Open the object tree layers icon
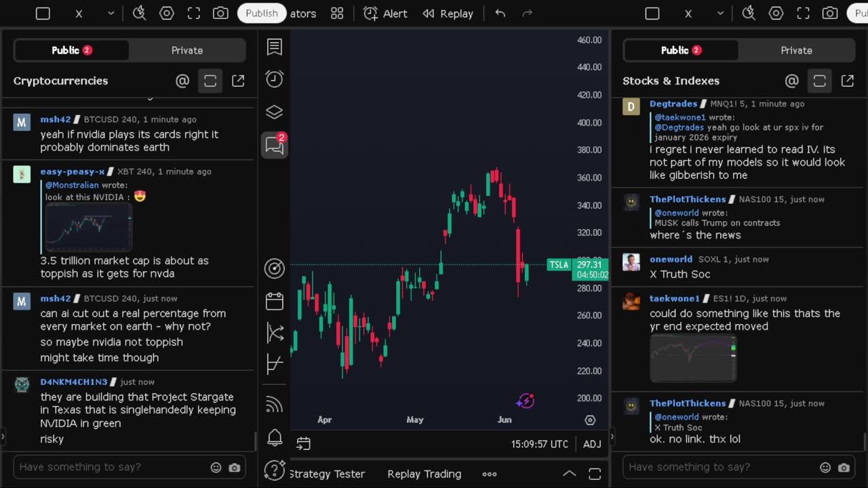 coord(274,112)
